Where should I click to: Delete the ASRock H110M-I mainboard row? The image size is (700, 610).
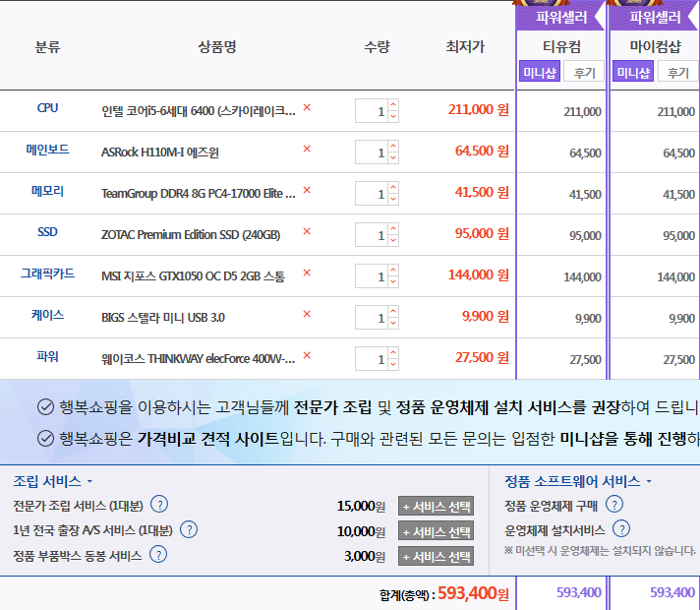pos(307,149)
